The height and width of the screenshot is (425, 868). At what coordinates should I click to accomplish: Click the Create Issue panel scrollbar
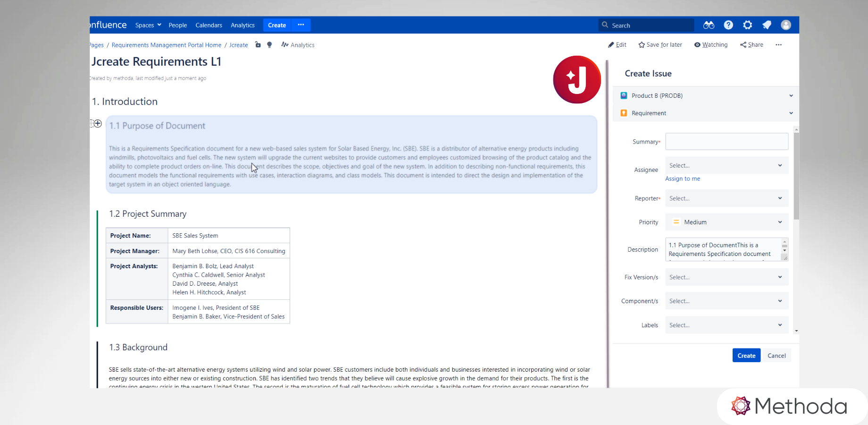(x=796, y=176)
